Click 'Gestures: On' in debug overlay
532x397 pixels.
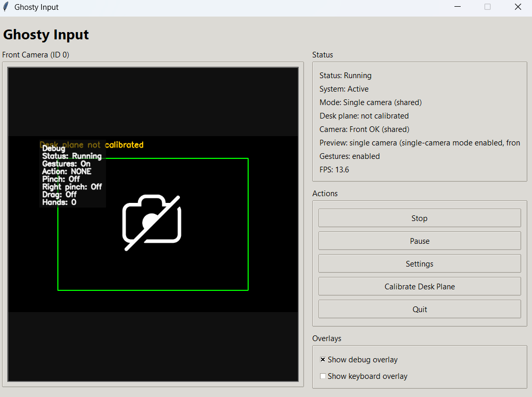point(66,164)
